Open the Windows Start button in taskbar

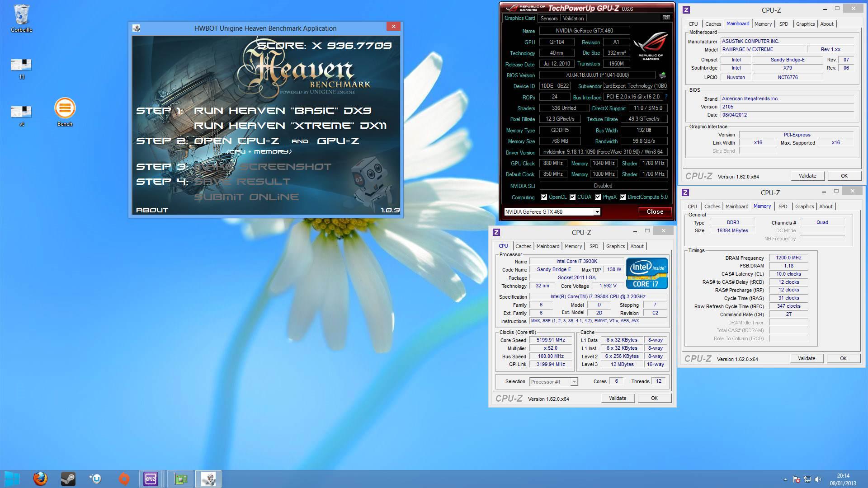click(12, 479)
